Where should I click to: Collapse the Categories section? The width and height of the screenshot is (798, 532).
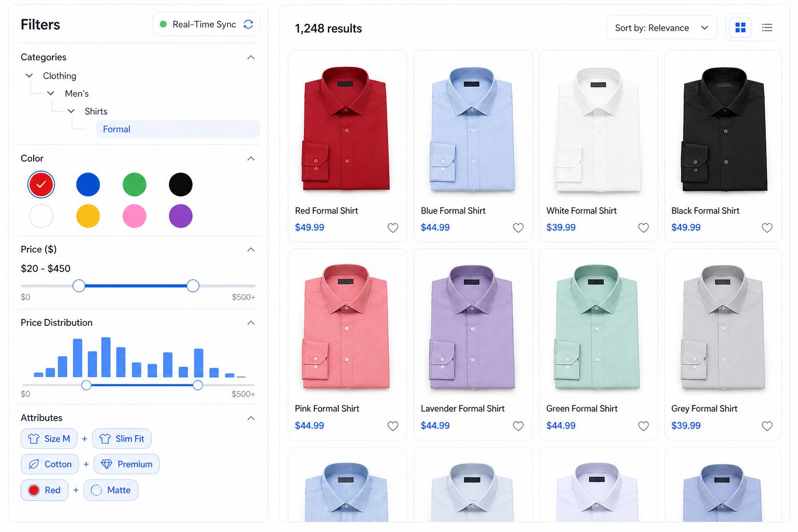pos(251,57)
